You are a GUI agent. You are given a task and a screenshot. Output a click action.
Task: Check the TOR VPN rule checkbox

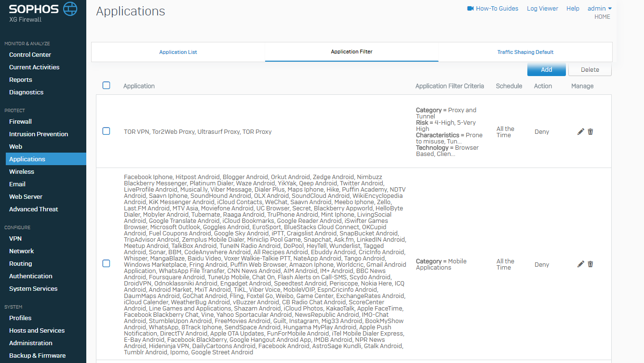click(x=107, y=131)
